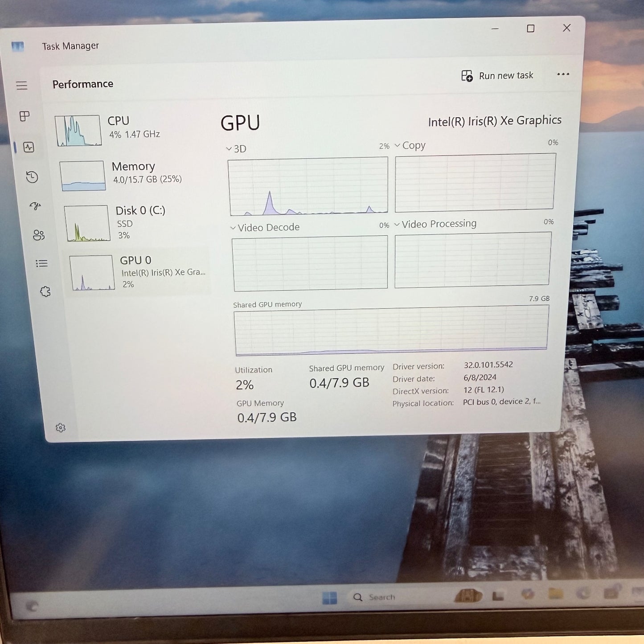
Task: Open the Startup apps page icon
Action: tap(35, 206)
